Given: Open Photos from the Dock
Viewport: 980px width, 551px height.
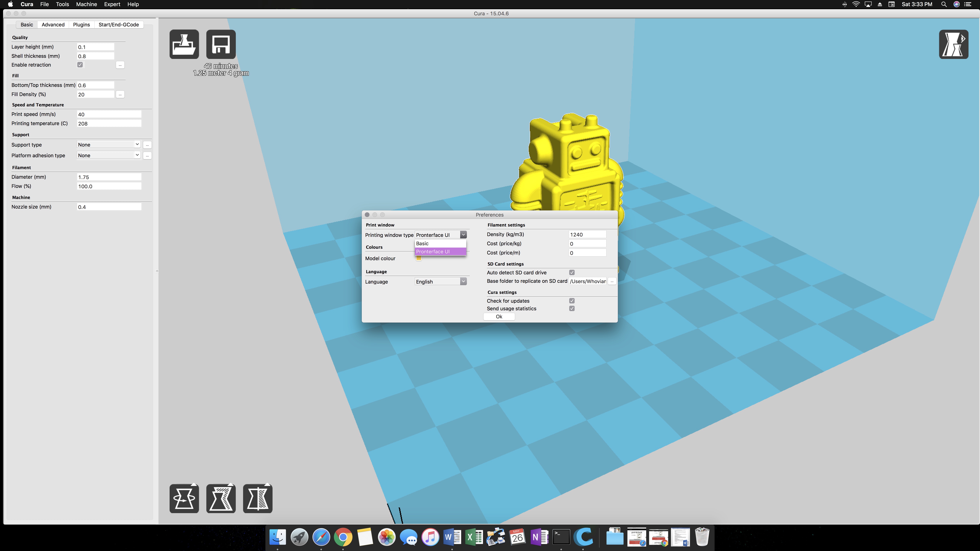Looking at the screenshot, I should 386,537.
